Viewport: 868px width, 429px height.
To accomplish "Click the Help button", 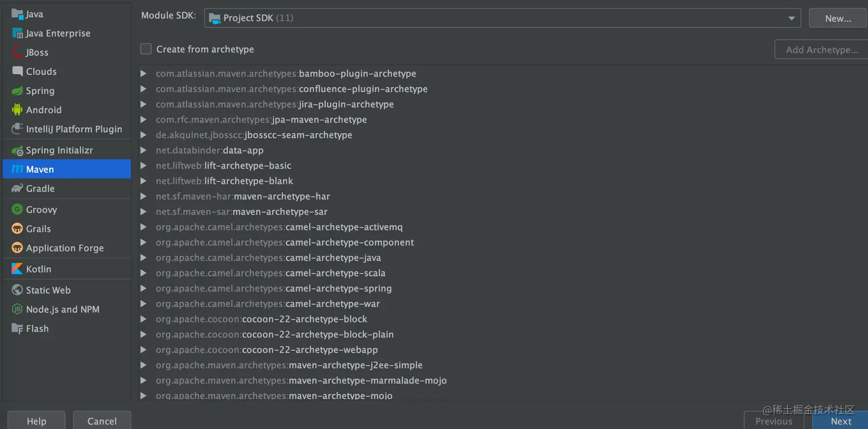I will [36, 421].
